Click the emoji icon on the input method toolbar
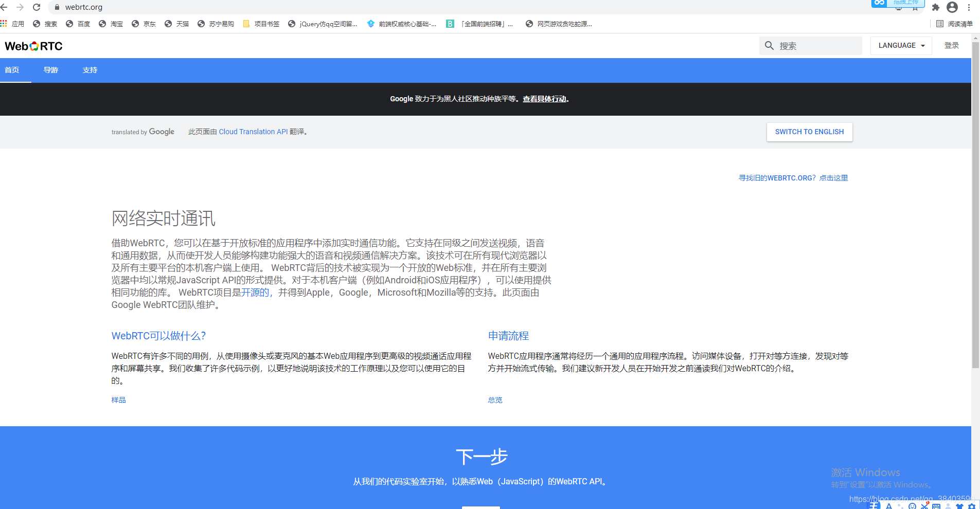This screenshot has height=509, width=980. point(912,506)
